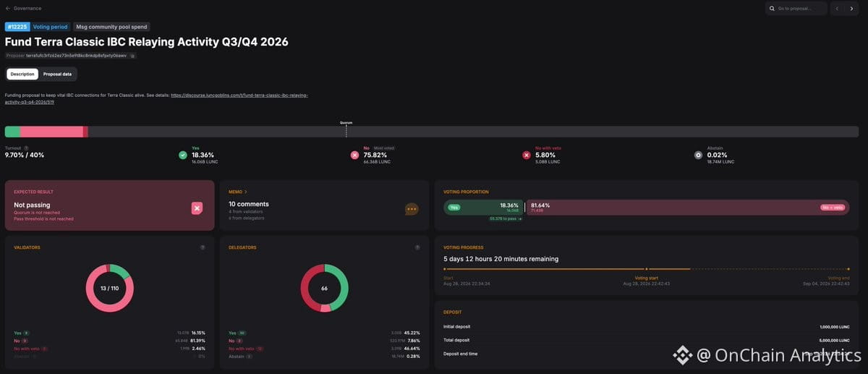Click the search magnifier in Go to proposal
The height and width of the screenshot is (374, 868).
coord(773,9)
